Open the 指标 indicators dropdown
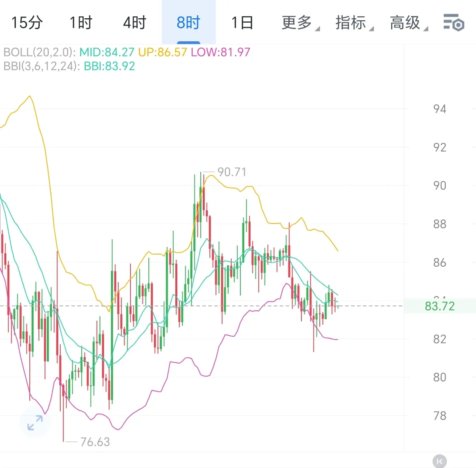This screenshot has width=476, height=468. (x=355, y=23)
